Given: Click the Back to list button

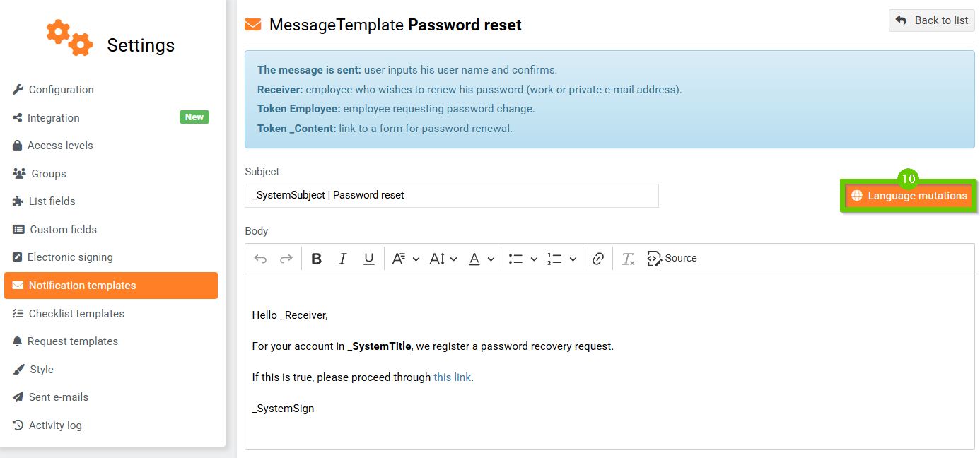Looking at the screenshot, I should tap(931, 20).
